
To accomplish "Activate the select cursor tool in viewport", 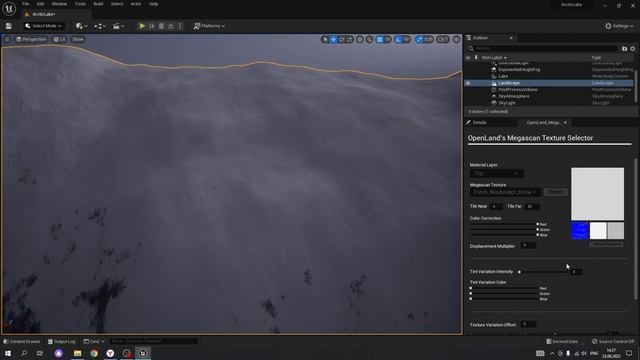I will [x=325, y=40].
